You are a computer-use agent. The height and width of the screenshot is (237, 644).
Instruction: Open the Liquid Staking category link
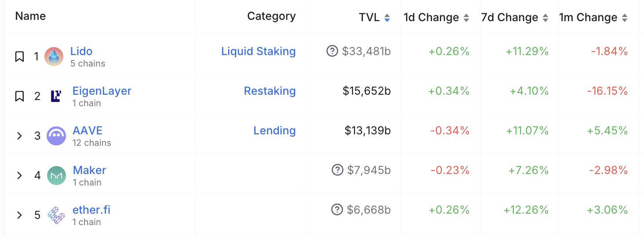(258, 51)
